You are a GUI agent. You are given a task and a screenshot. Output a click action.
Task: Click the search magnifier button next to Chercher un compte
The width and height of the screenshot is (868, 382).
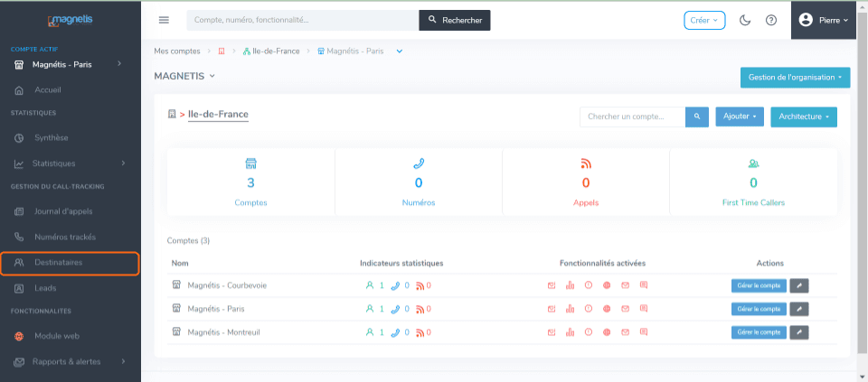click(697, 116)
